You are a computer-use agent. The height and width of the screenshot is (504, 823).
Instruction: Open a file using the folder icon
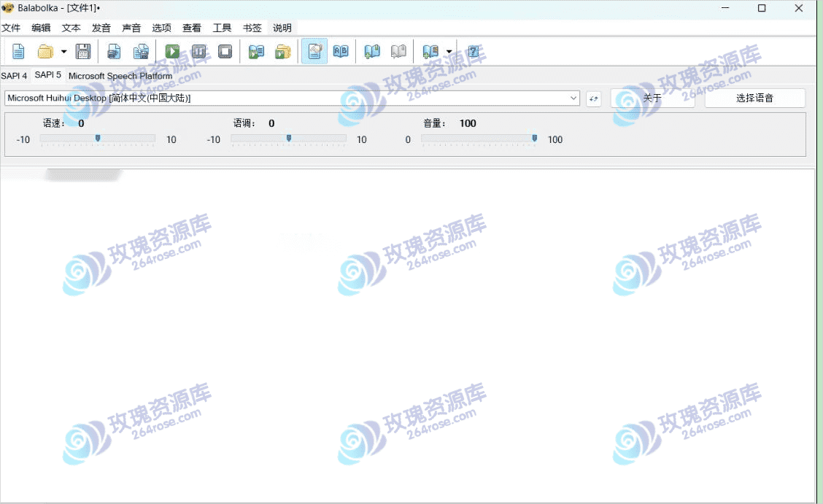[x=46, y=51]
